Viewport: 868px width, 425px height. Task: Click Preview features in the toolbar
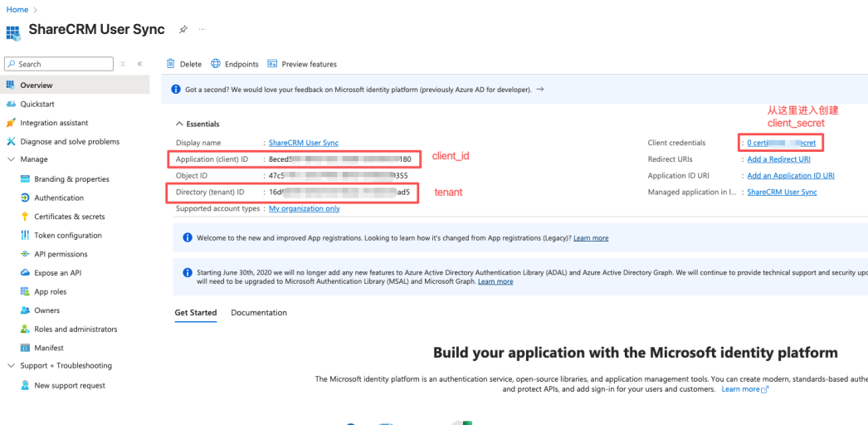[x=302, y=64]
